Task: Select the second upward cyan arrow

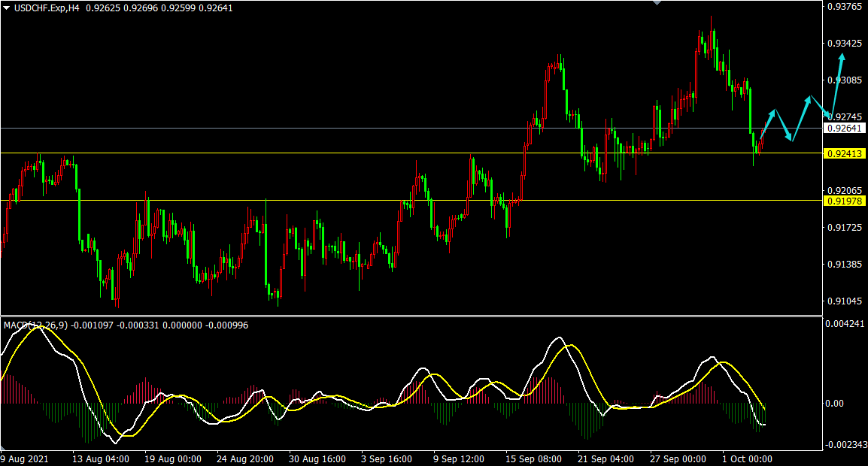Action: coord(800,118)
